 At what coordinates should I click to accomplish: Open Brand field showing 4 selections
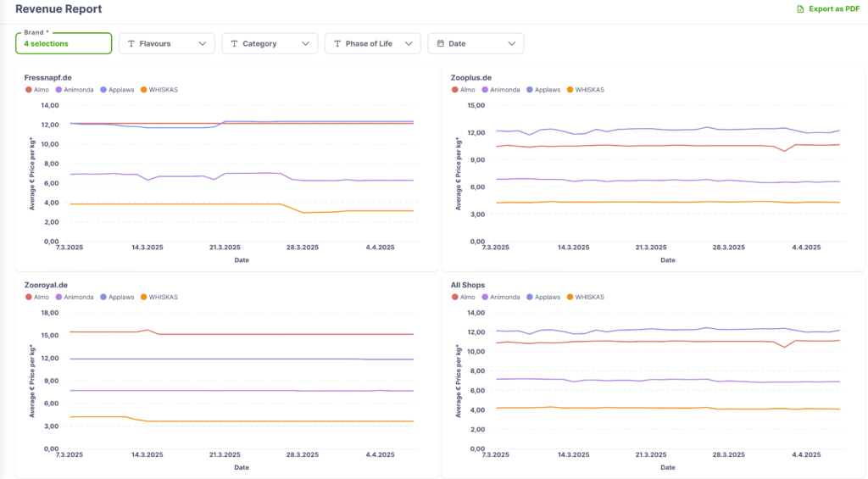(64, 43)
